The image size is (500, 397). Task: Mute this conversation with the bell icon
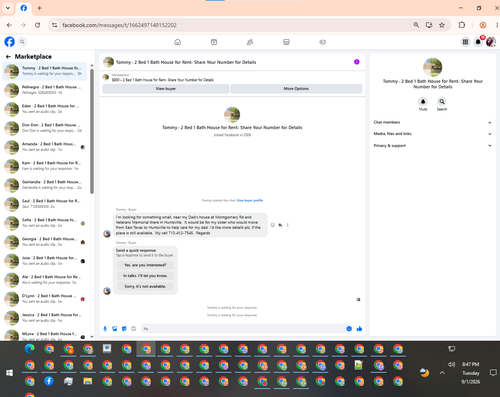(423, 102)
